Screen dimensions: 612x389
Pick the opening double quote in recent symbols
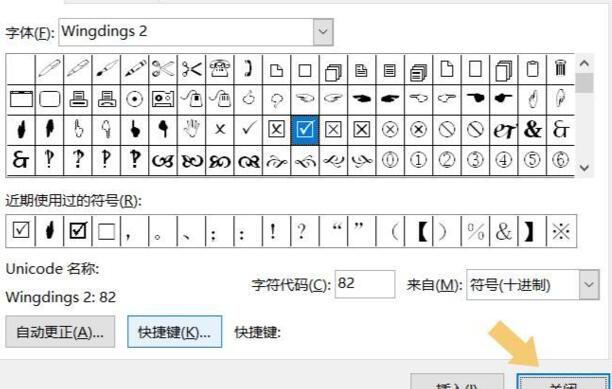point(333,231)
